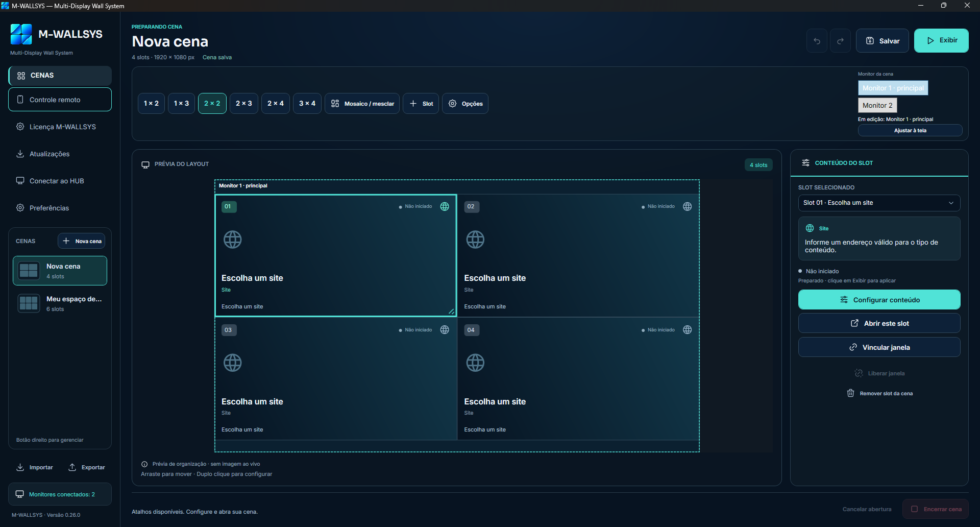Open the Mosaico / mesclar layout option

coord(362,104)
